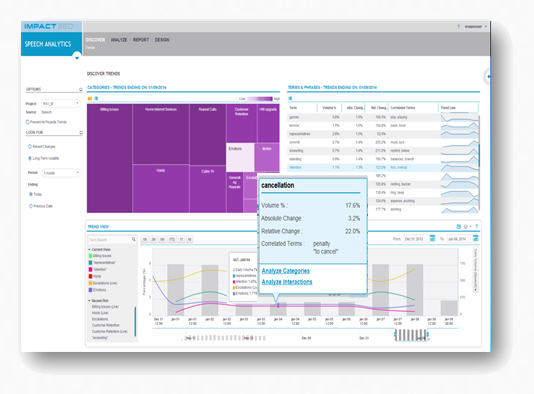Open the Trend View help question mark
Viewport: 534px width, 394px height.
coord(476,226)
